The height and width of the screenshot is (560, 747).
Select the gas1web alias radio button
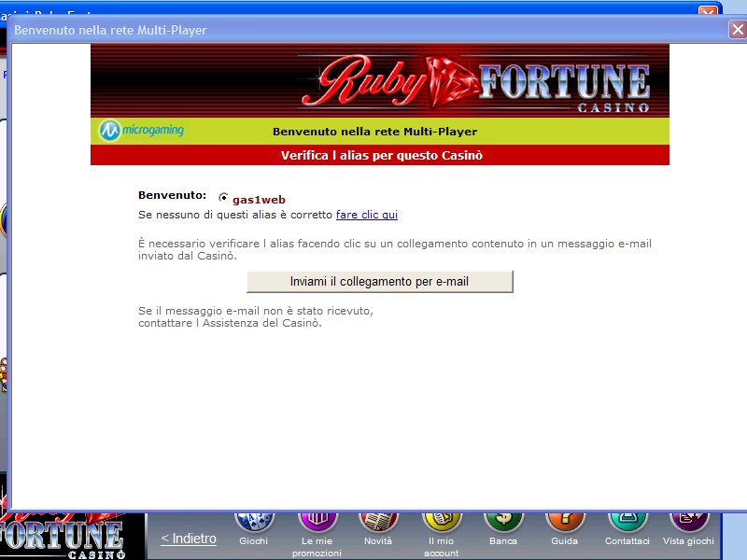222,197
